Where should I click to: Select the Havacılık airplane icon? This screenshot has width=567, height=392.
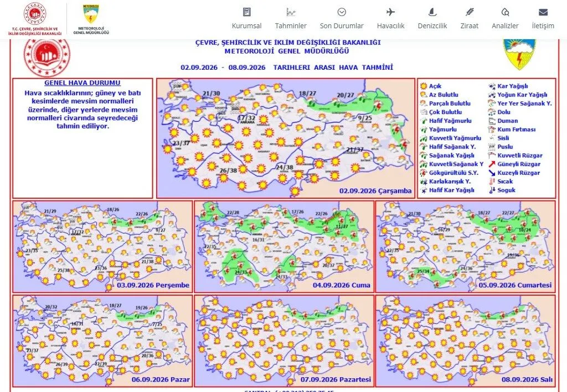[x=390, y=12]
